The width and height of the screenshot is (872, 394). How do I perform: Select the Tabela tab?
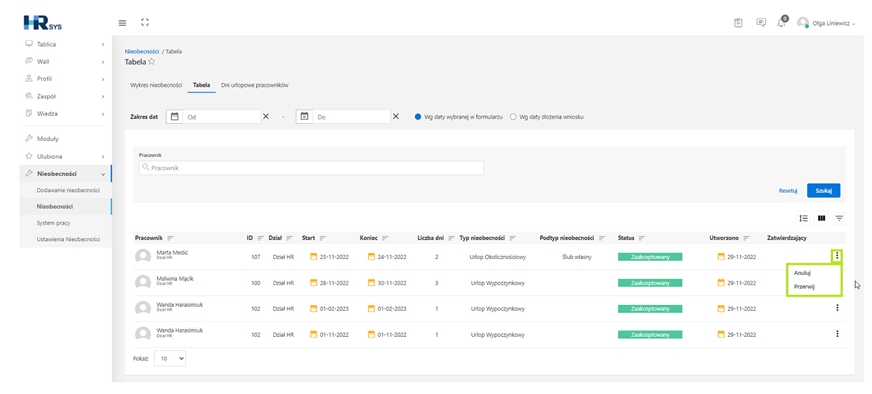pos(201,85)
